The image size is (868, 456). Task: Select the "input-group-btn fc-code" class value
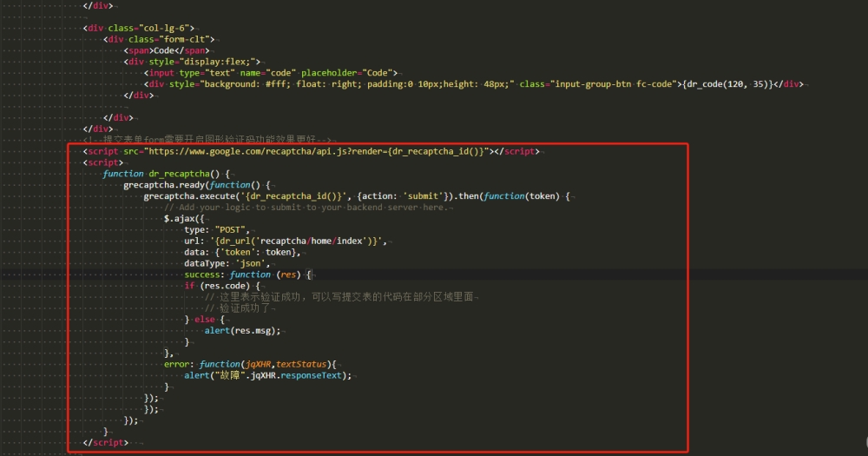coord(615,84)
